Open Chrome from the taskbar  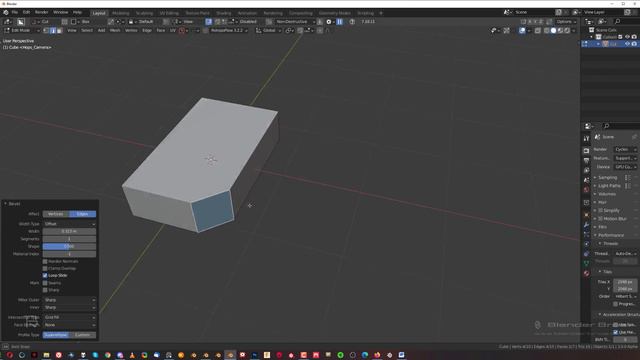coord(107,355)
